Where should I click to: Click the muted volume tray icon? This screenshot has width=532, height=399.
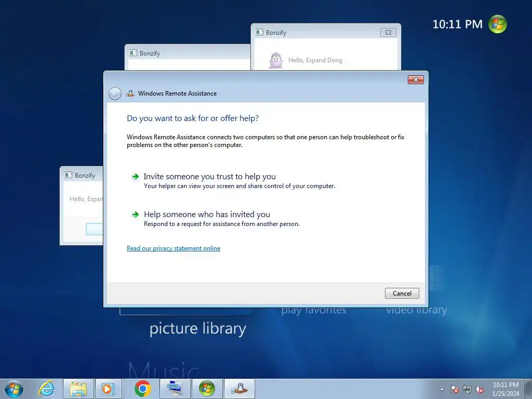point(480,389)
